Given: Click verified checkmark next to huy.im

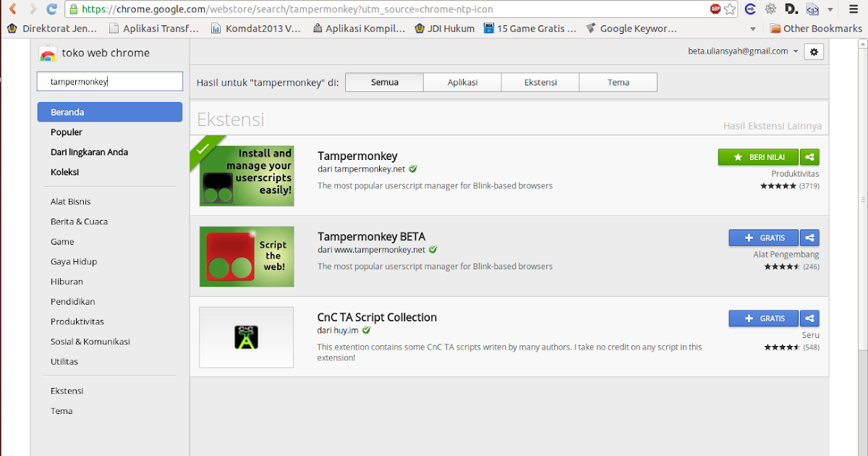Looking at the screenshot, I should (x=366, y=330).
